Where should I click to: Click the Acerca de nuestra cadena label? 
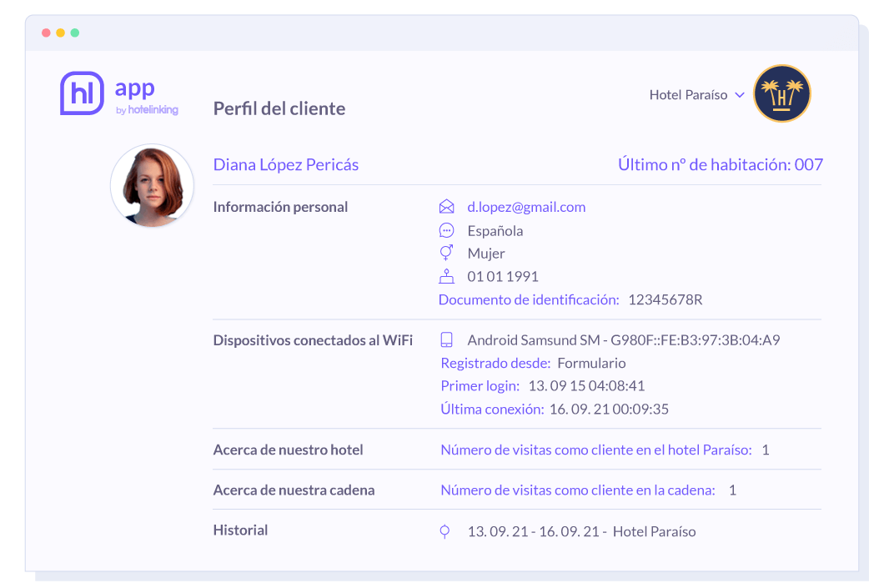pos(294,490)
